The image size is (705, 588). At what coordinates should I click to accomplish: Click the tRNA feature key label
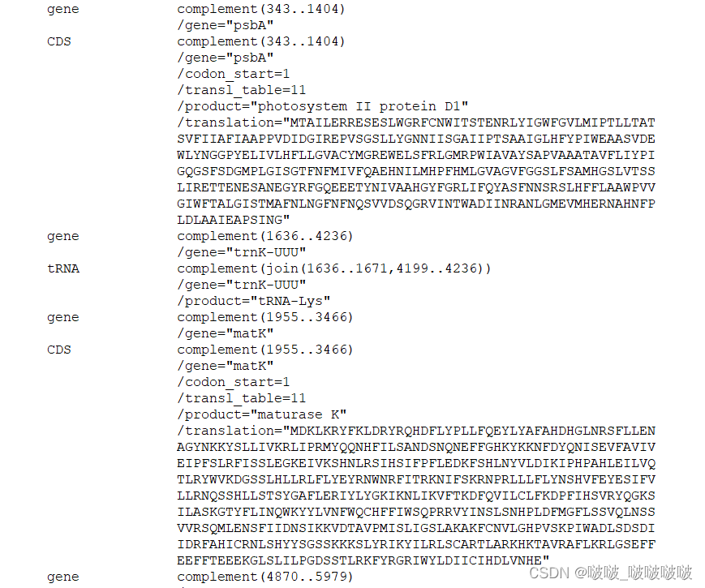coord(63,268)
